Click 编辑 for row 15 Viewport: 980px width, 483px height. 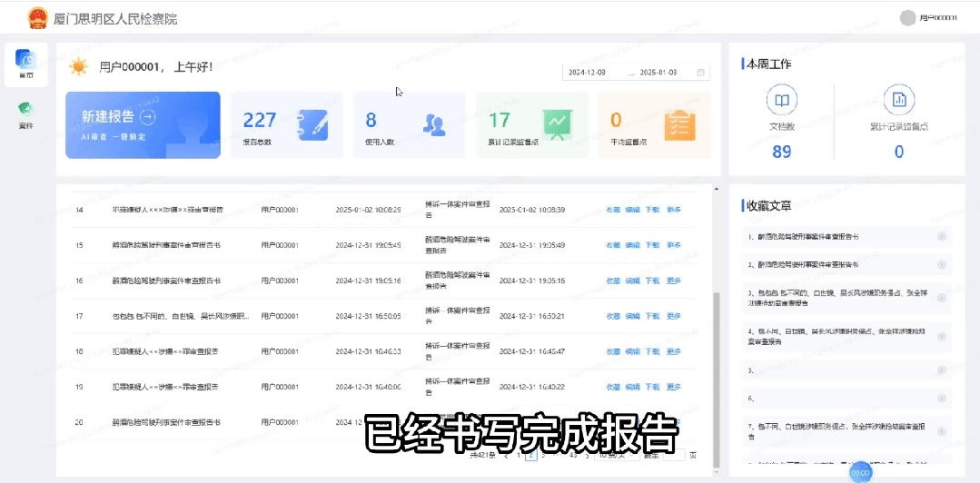point(632,245)
